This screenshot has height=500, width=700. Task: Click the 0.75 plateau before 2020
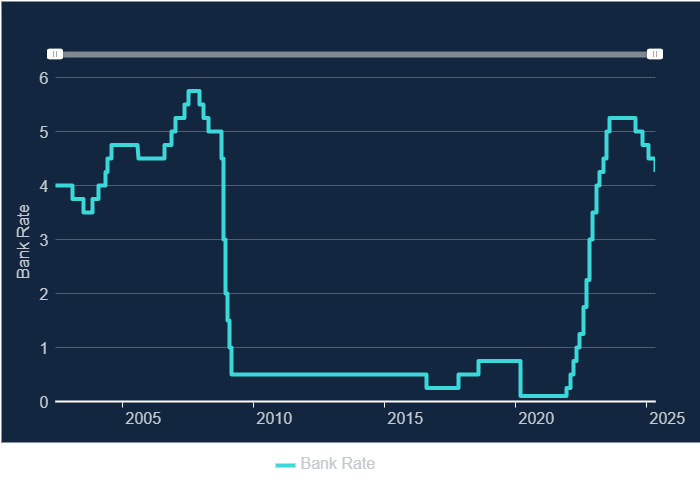[499, 361]
